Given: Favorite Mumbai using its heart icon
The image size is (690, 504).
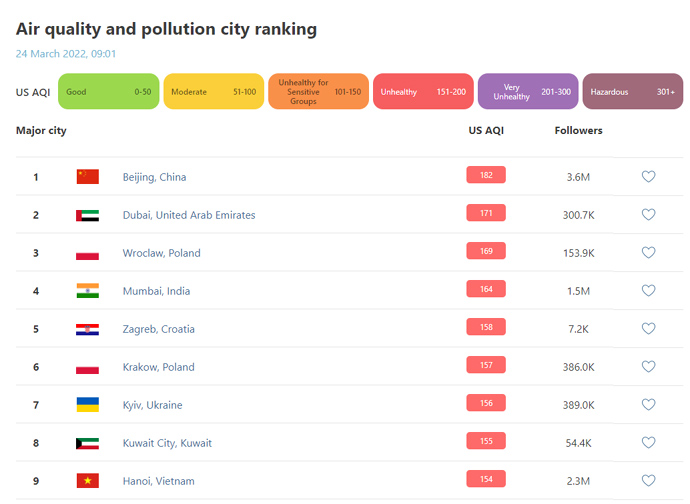Looking at the screenshot, I should pos(648,291).
